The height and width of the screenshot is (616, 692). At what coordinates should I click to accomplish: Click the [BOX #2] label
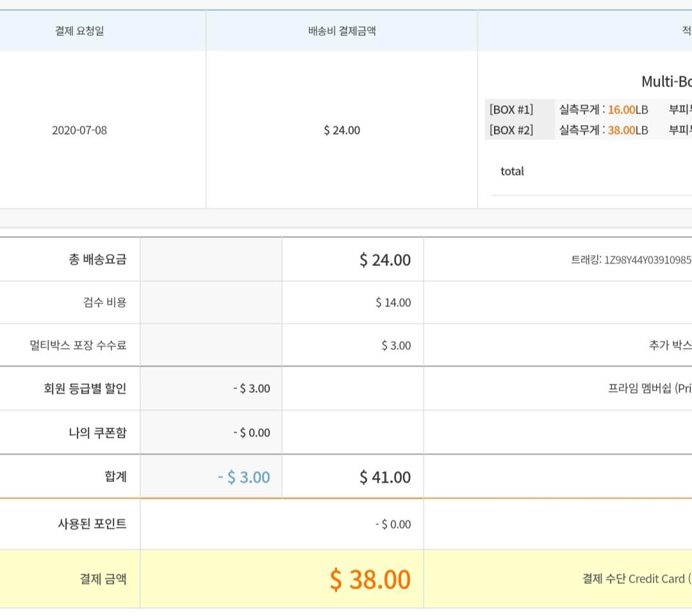(x=511, y=130)
